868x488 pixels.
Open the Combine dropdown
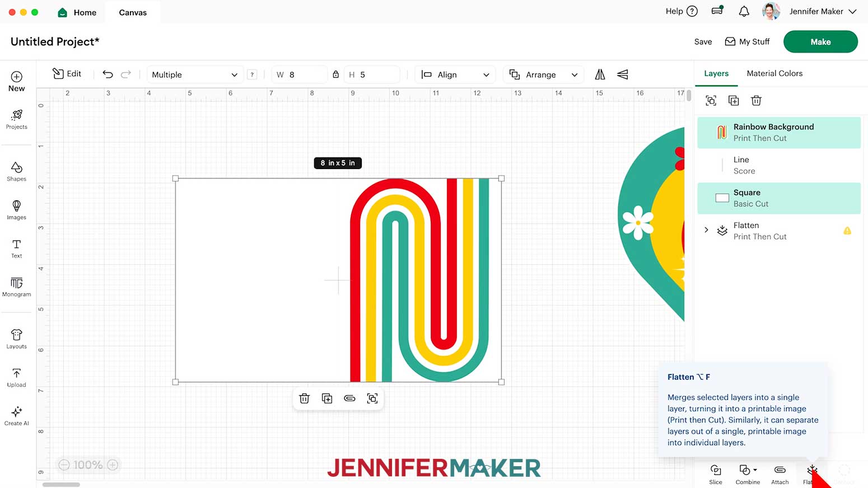[x=748, y=474]
